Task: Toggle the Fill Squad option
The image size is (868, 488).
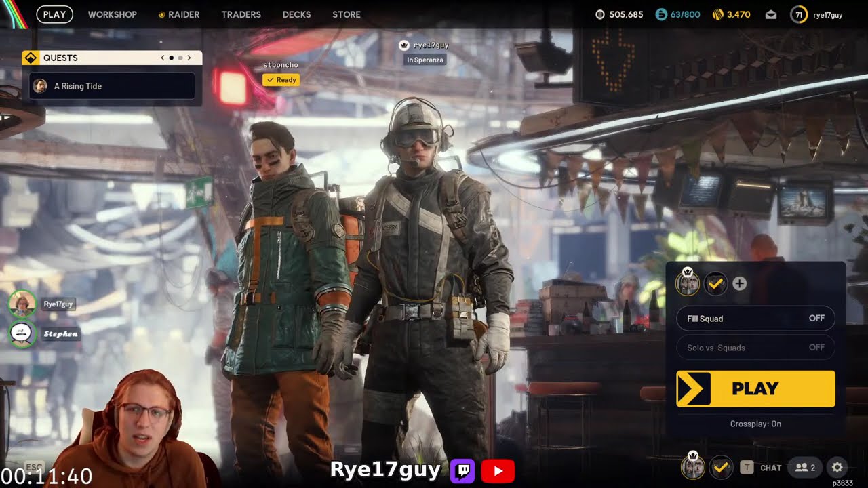Action: click(x=755, y=319)
